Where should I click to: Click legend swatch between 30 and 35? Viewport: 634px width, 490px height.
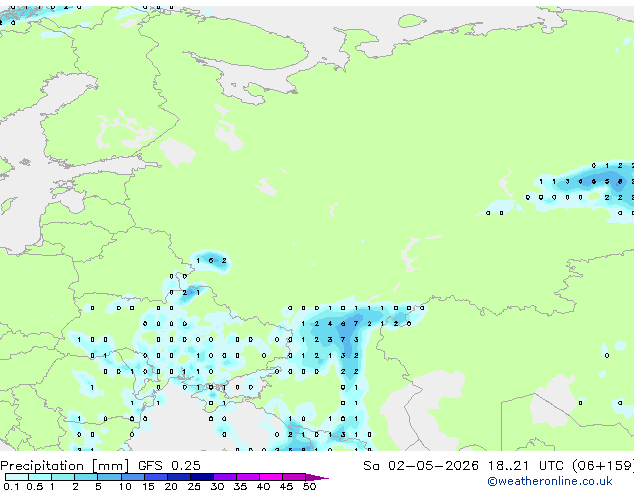point(224,477)
